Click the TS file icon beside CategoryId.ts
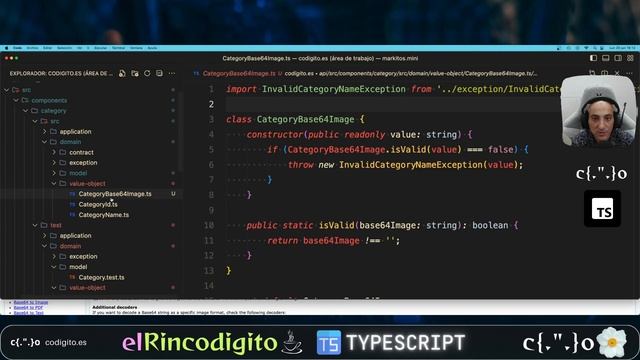Screen dimensions: 640x360 (72, 204)
